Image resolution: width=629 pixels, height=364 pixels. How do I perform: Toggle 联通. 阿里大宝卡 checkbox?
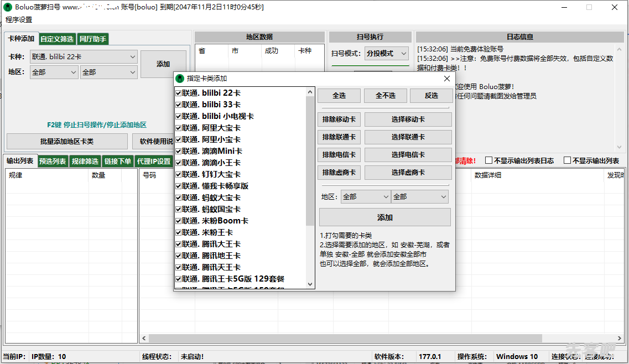point(179,128)
